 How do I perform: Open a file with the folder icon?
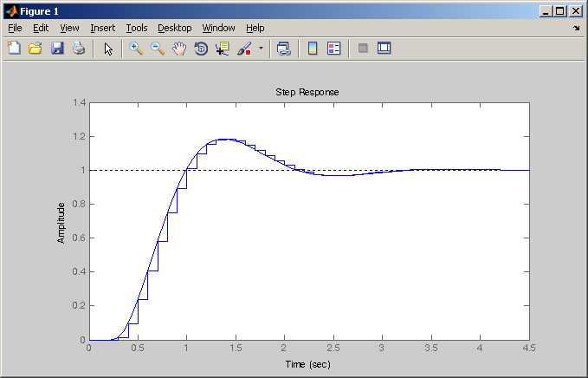tap(36, 48)
